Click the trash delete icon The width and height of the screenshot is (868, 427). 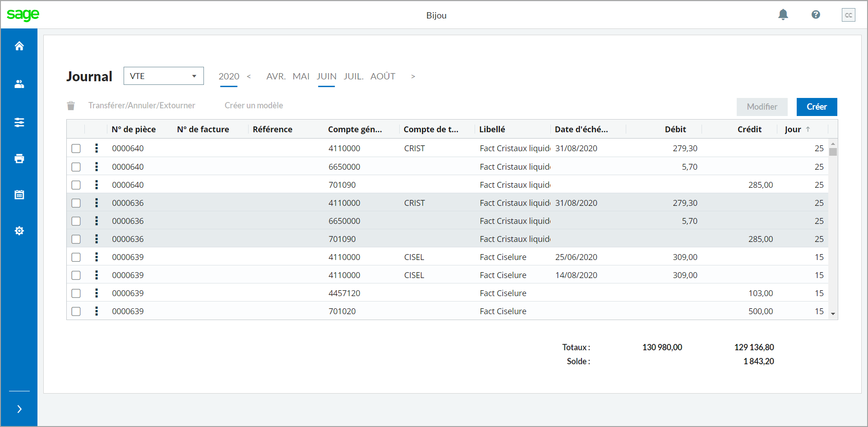coord(71,106)
